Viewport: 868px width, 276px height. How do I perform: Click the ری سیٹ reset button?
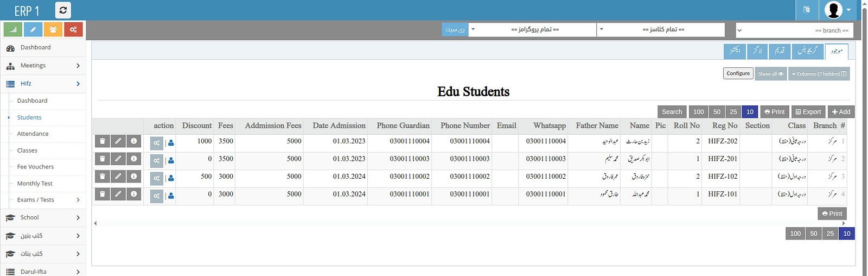455,29
